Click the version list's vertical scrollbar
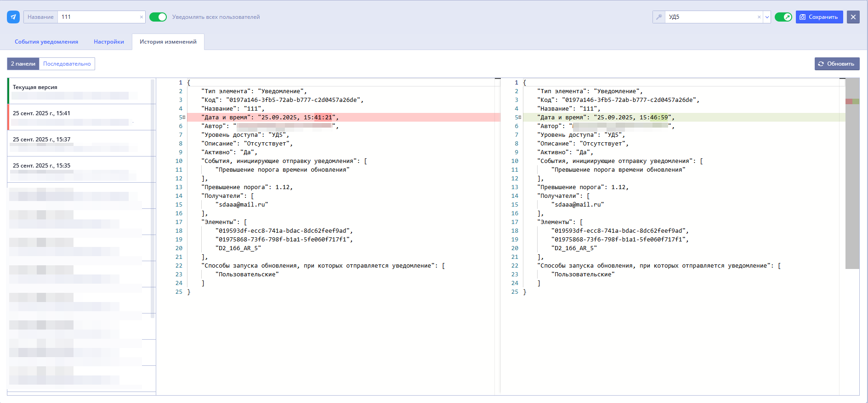Image resolution: width=868 pixels, height=403 pixels. [x=153, y=198]
